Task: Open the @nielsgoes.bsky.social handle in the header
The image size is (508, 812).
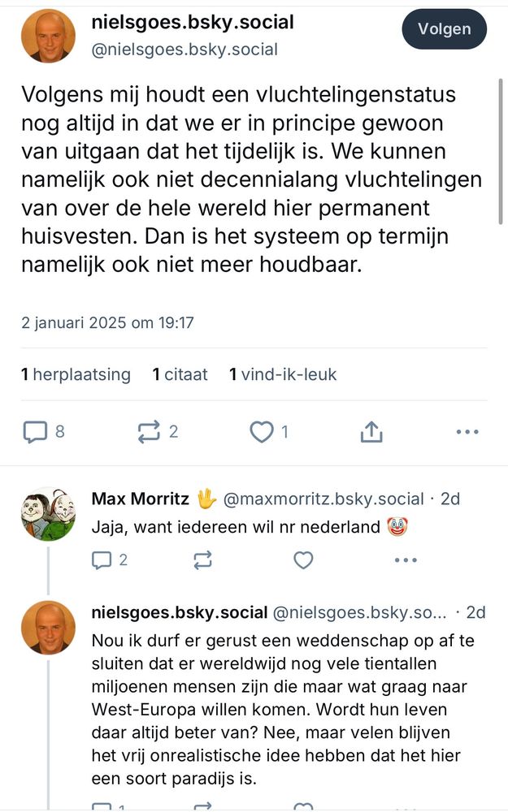Action: point(185,50)
